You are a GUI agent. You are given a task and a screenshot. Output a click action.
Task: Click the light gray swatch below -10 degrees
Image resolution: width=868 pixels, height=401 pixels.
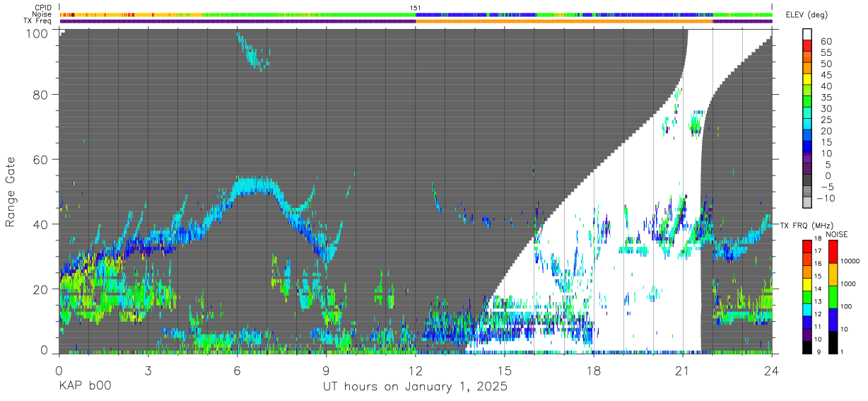pos(807,204)
